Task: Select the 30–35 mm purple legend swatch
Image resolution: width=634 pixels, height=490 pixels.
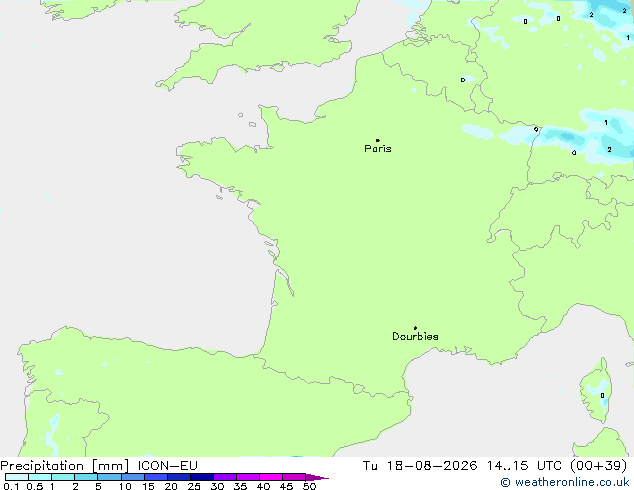Action: tap(225, 477)
